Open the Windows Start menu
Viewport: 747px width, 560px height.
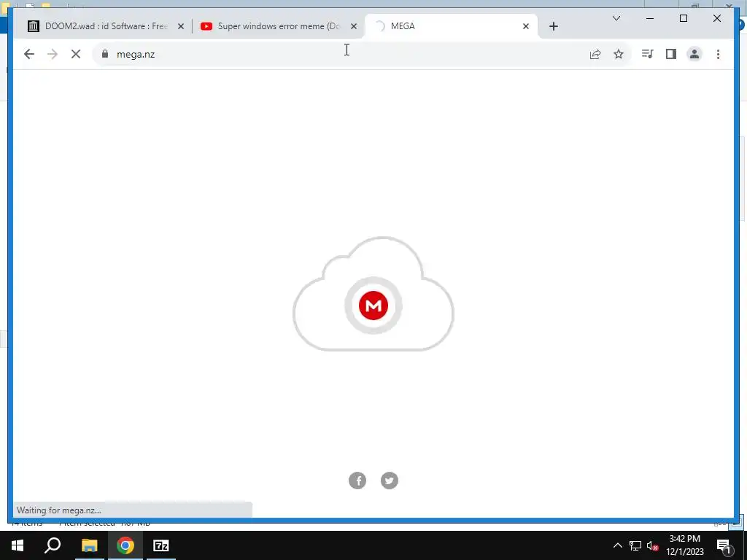point(18,545)
